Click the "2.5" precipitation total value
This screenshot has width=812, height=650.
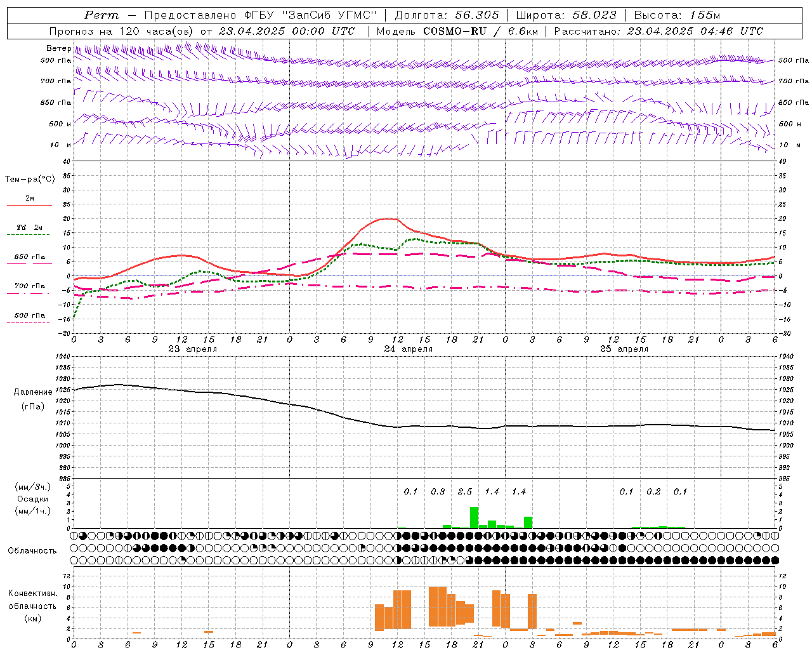pos(465,491)
